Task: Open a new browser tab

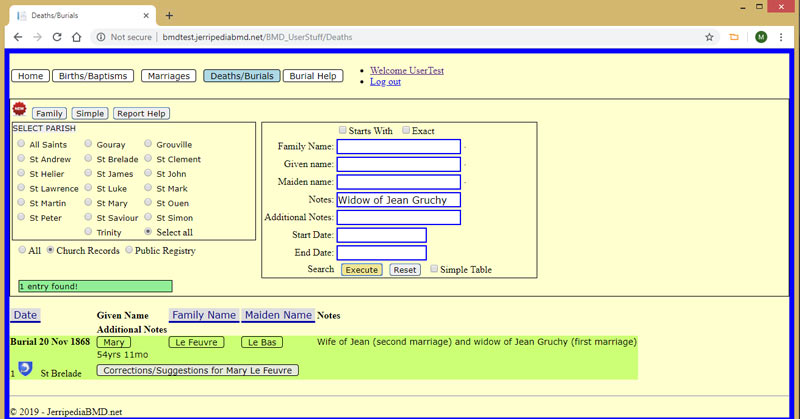Action: (169, 15)
